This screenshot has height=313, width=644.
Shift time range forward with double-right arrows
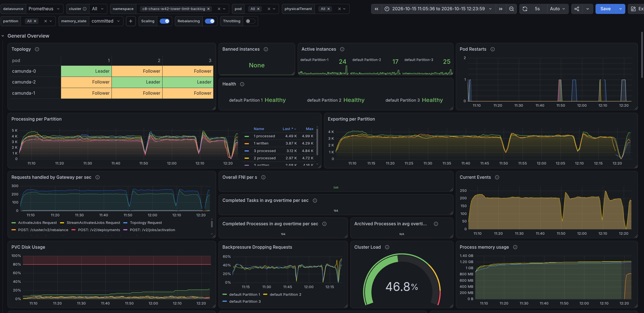(x=501, y=9)
